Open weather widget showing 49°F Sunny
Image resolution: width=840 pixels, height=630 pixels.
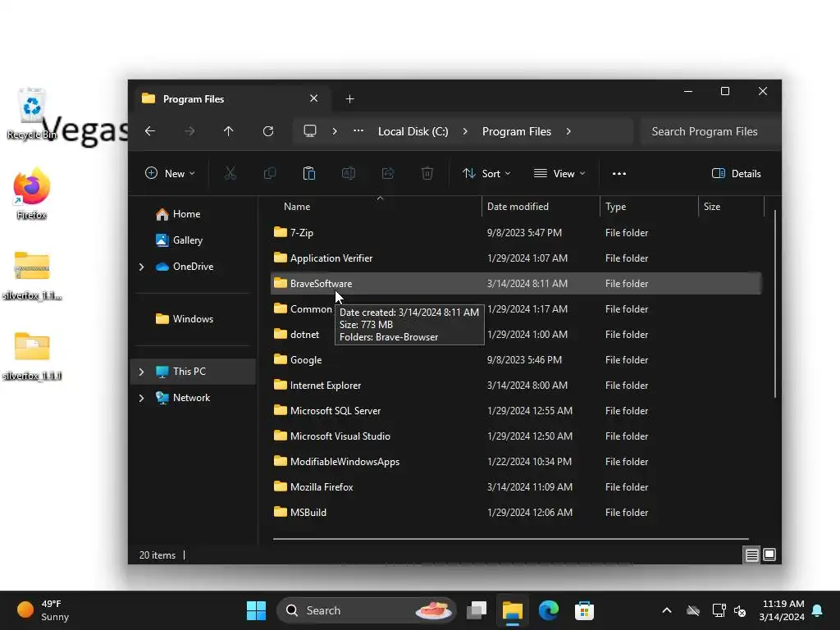click(44, 610)
